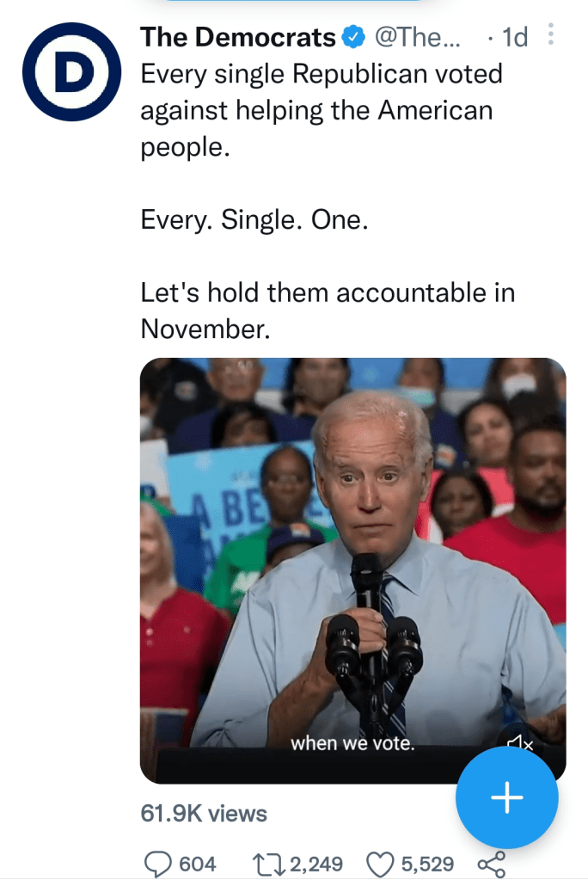
Task: Click the "Let's hold them accountable" line
Action: click(x=327, y=293)
